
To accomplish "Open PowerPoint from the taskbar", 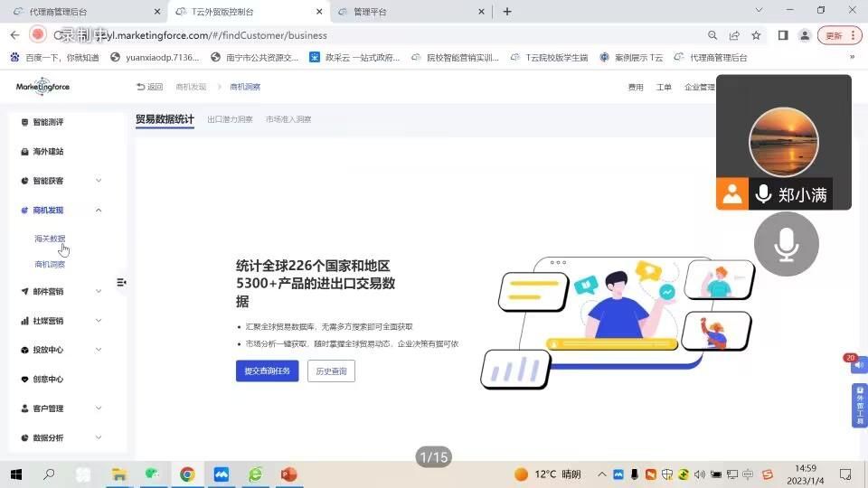I will click(289, 474).
